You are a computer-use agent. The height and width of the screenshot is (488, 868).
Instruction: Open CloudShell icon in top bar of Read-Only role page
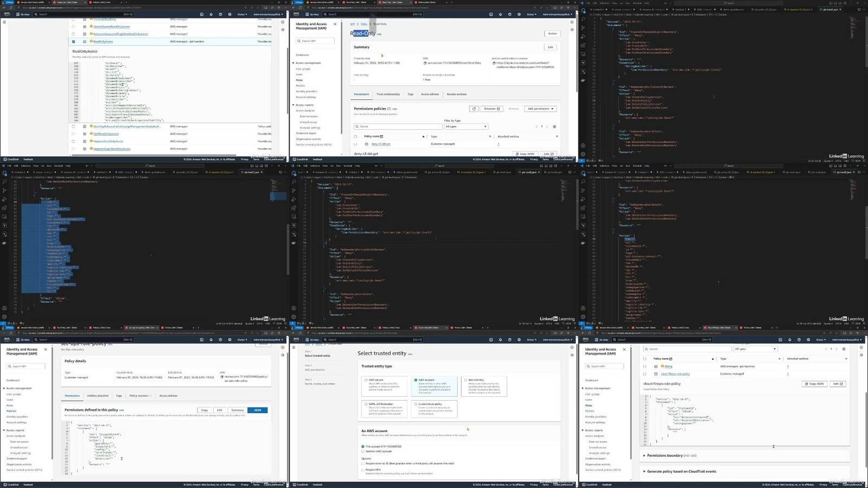click(x=491, y=14)
